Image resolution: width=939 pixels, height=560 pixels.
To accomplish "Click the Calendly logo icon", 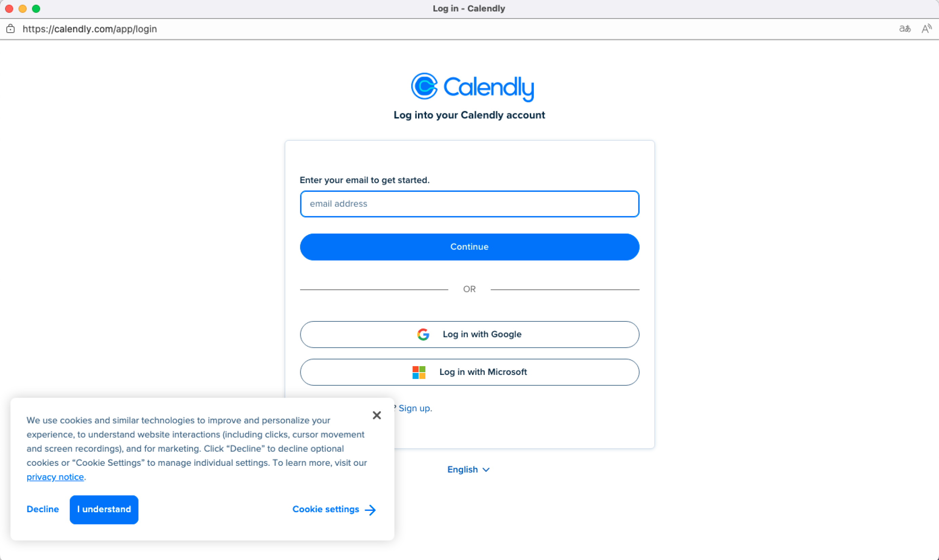I will pyautogui.click(x=424, y=86).
